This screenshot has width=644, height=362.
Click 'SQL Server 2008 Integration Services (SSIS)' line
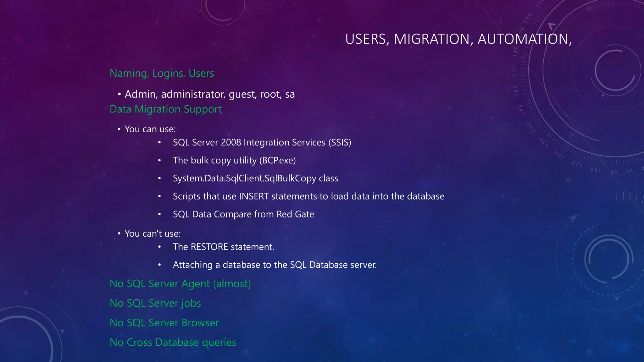coord(262,143)
